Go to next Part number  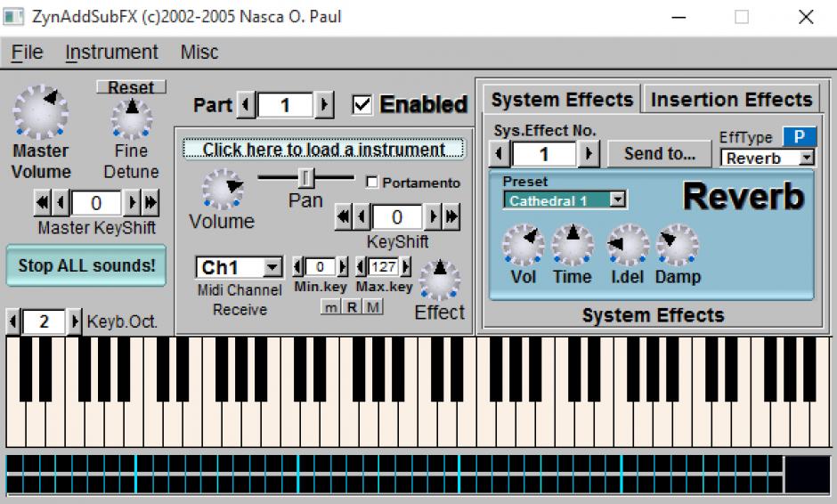click(x=324, y=104)
